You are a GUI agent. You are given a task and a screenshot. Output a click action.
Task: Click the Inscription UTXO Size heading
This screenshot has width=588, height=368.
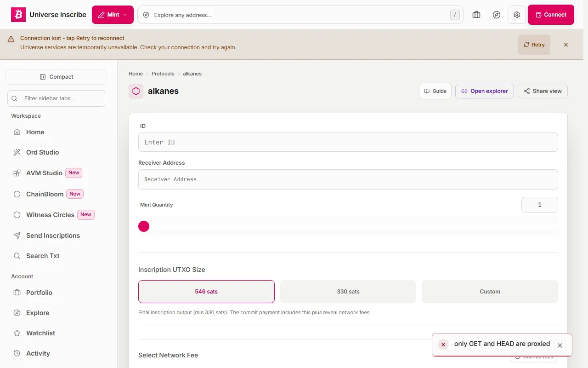(172, 270)
